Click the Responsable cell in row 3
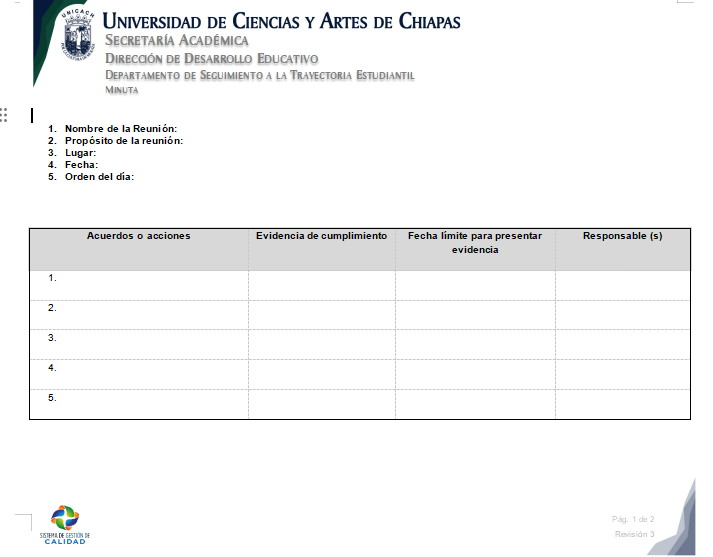713x557 pixels. [623, 345]
